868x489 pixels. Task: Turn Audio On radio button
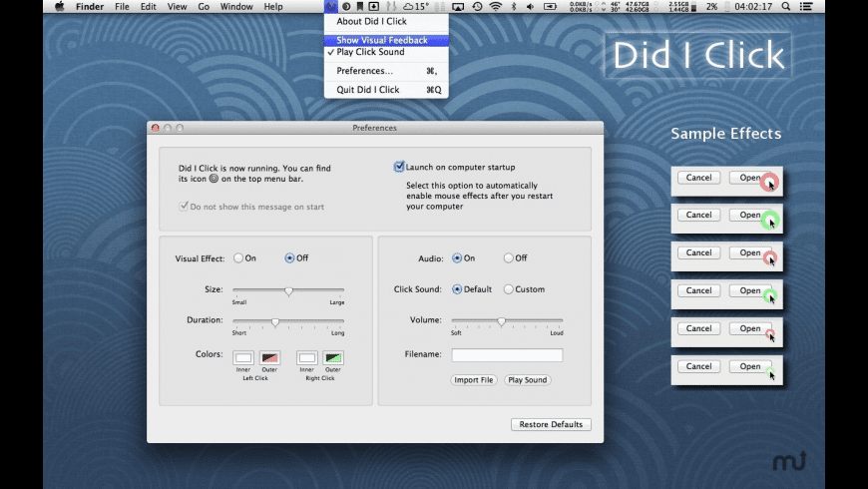(x=457, y=258)
